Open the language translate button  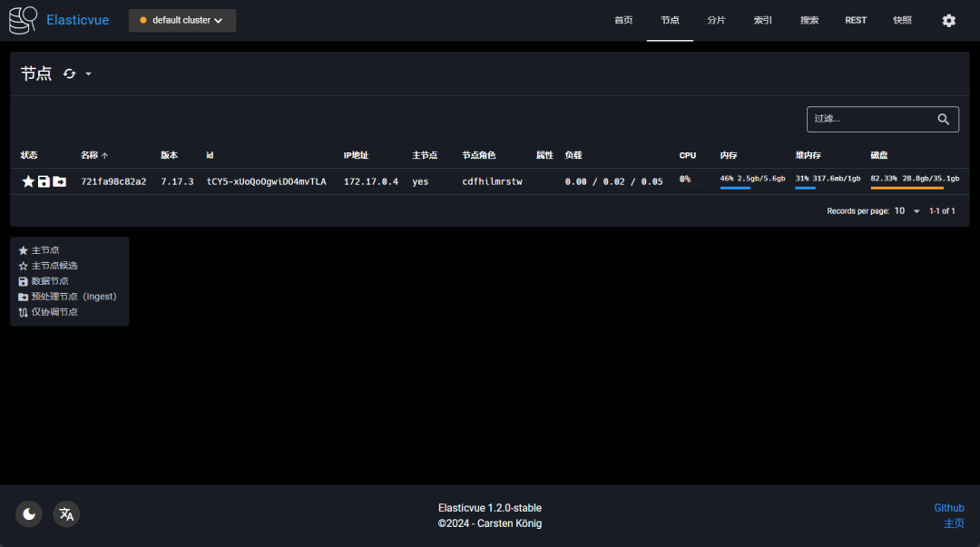[x=66, y=514]
